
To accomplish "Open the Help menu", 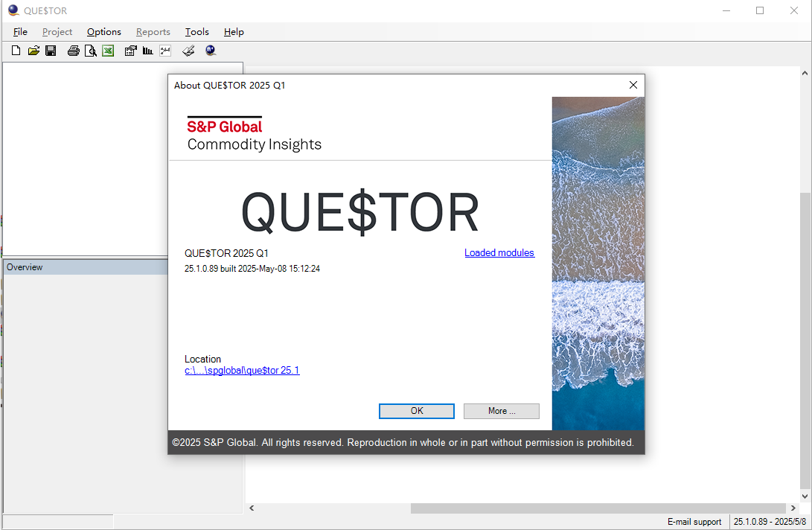I will coord(234,32).
